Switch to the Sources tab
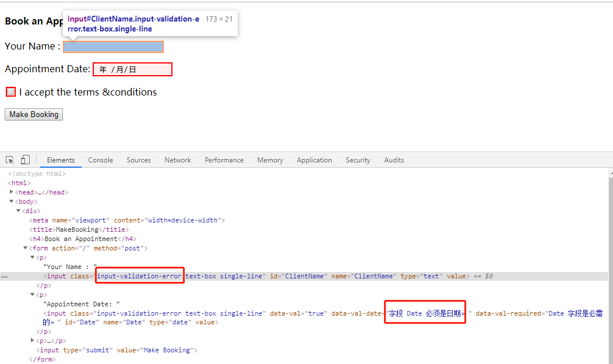Viewport: 613px width, 364px height. 139,160
